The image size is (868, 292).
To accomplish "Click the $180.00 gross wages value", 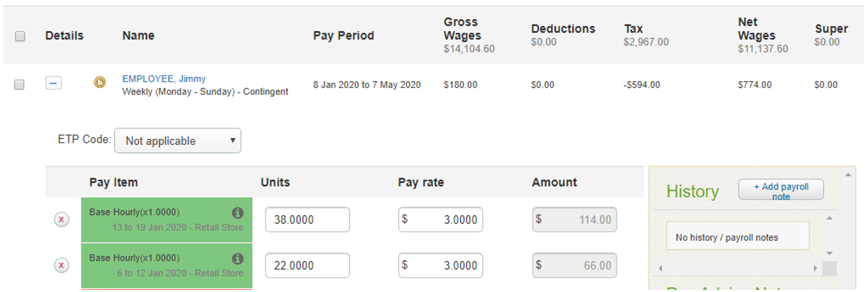I will point(460,85).
